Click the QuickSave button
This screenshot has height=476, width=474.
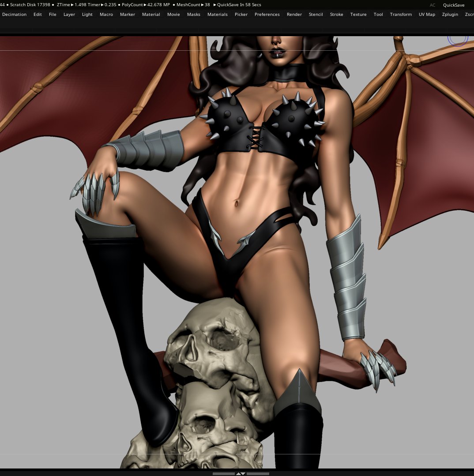pos(454,5)
